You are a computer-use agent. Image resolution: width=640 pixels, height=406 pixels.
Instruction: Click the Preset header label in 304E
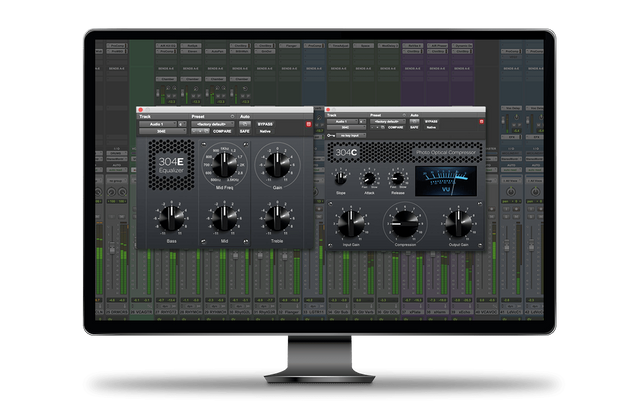coord(198,116)
